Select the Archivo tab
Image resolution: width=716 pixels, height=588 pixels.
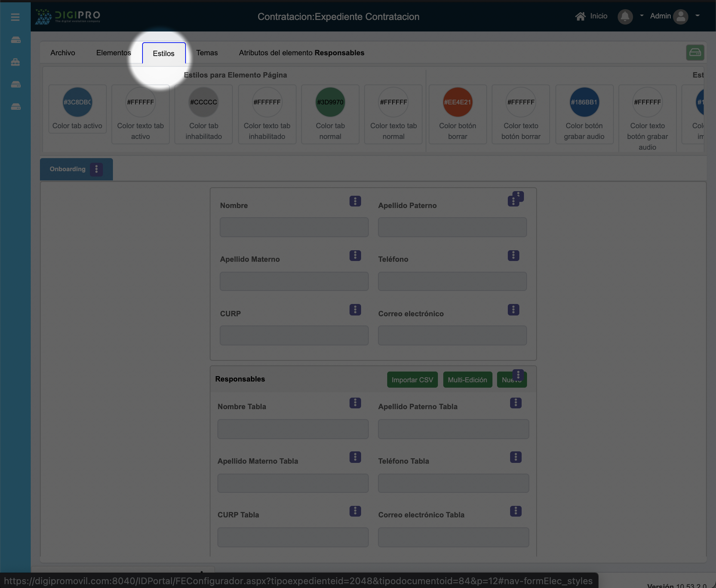point(63,53)
